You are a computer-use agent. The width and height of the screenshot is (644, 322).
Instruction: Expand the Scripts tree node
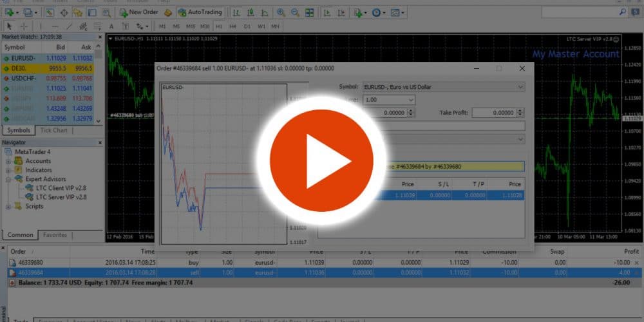[8, 206]
